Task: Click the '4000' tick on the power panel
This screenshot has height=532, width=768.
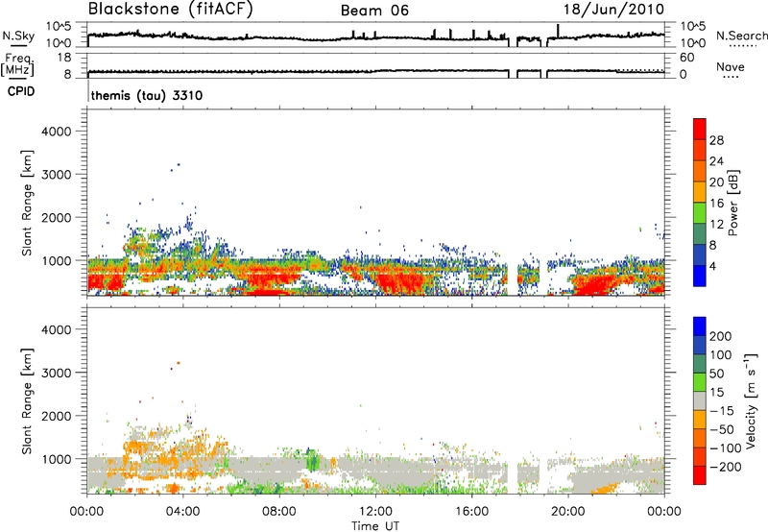Action: pyautogui.click(x=56, y=132)
